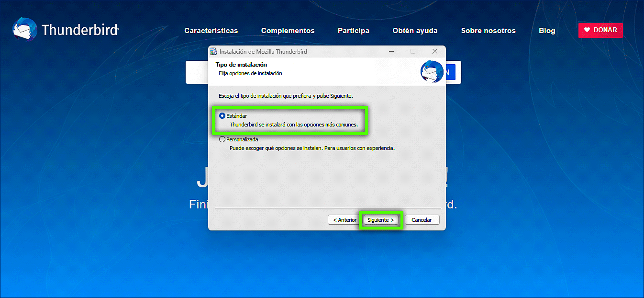Image resolution: width=644 pixels, height=298 pixels.
Task: Click the blue button partly hidden behind the dialog
Action: coord(451,72)
